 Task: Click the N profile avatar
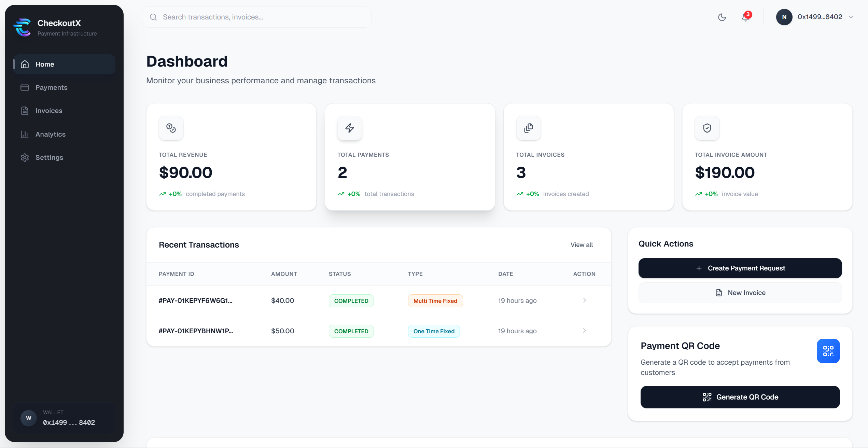(x=784, y=17)
